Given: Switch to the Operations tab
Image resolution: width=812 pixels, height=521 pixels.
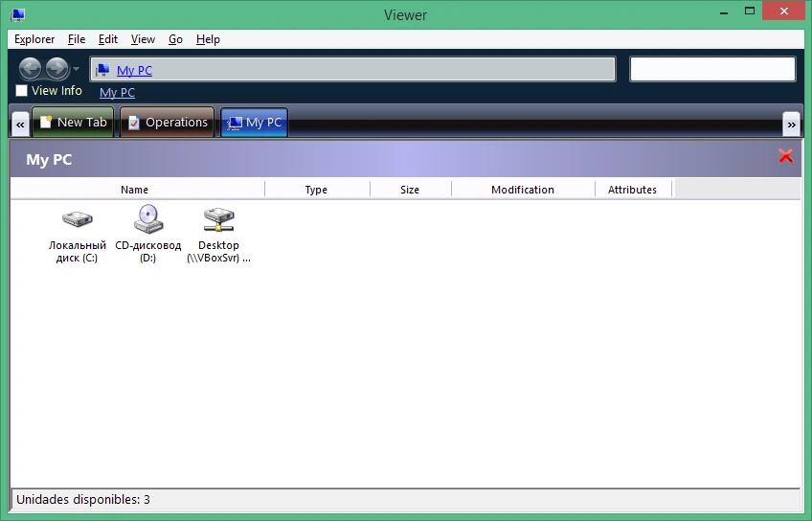Looking at the screenshot, I should pos(168,123).
